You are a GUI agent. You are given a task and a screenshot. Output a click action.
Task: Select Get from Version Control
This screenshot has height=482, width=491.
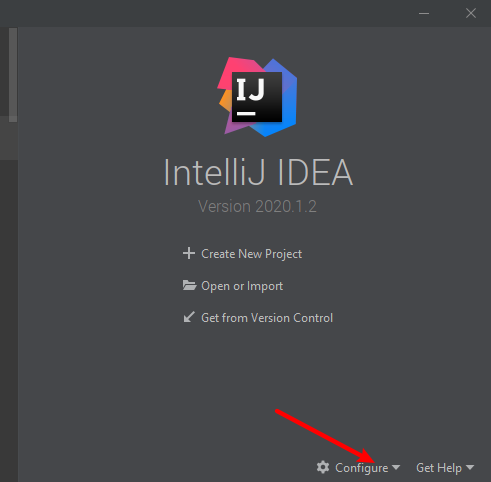[267, 318]
